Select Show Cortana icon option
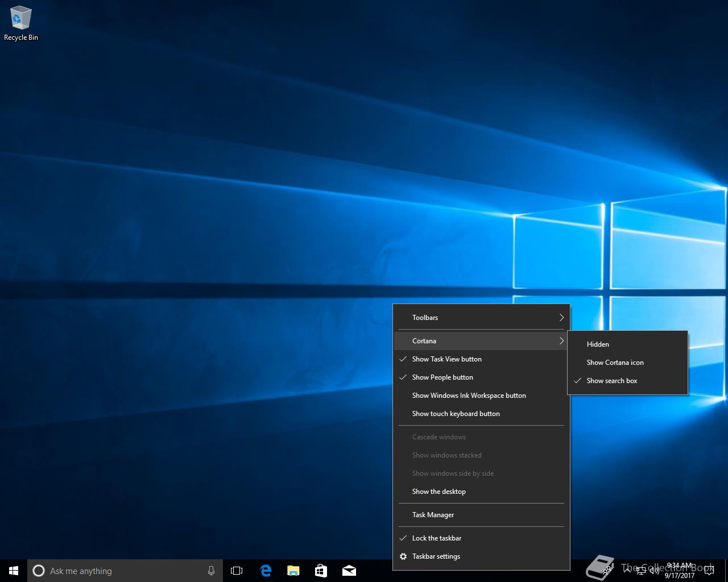The image size is (728, 582). (x=615, y=363)
